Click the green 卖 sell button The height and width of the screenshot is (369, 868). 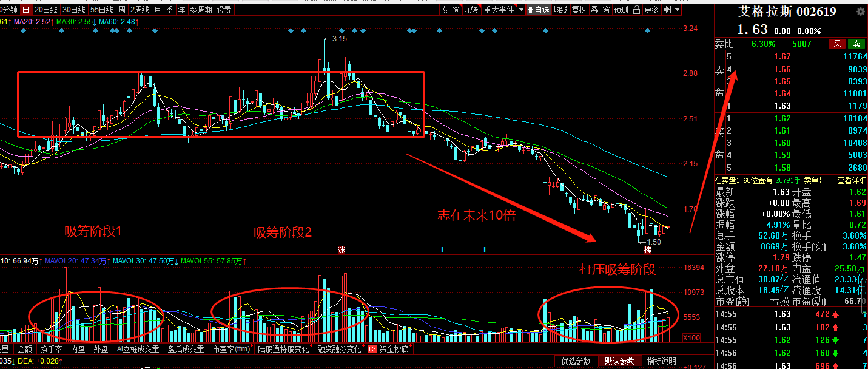coord(856,44)
